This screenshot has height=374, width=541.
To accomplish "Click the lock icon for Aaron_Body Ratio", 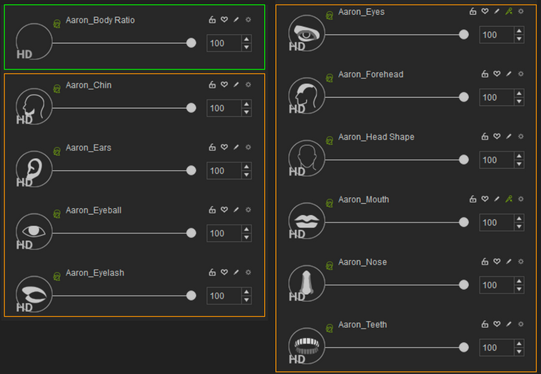I will click(212, 20).
